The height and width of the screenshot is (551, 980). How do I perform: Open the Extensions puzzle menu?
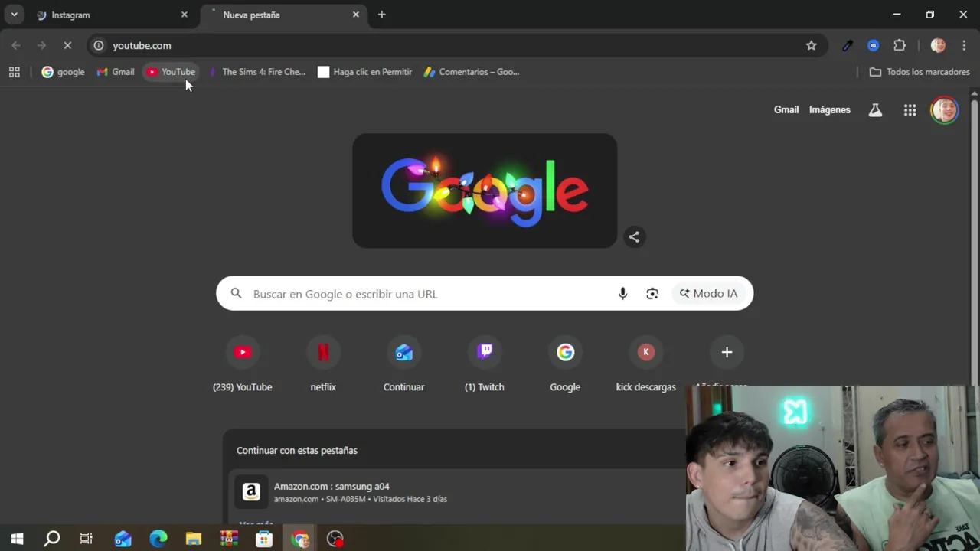900,45
